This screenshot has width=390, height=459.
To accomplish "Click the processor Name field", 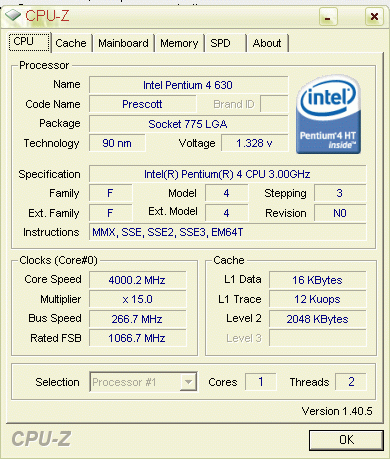I will coord(188,85).
